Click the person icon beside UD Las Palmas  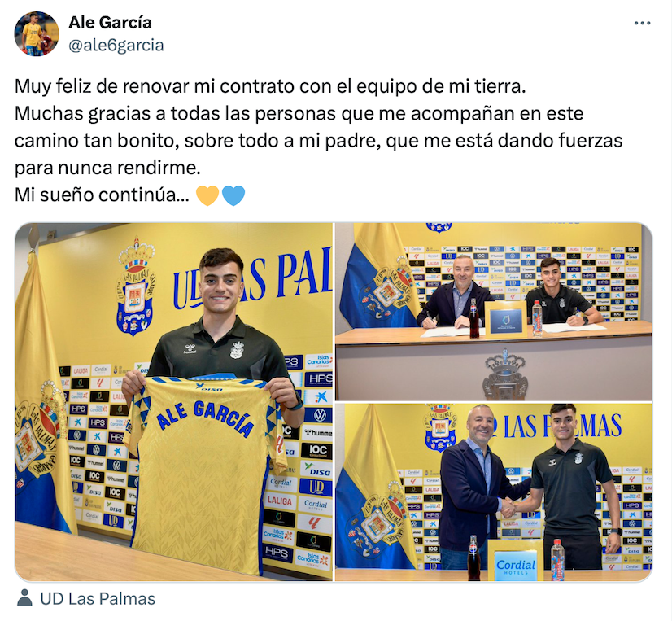click(x=25, y=598)
